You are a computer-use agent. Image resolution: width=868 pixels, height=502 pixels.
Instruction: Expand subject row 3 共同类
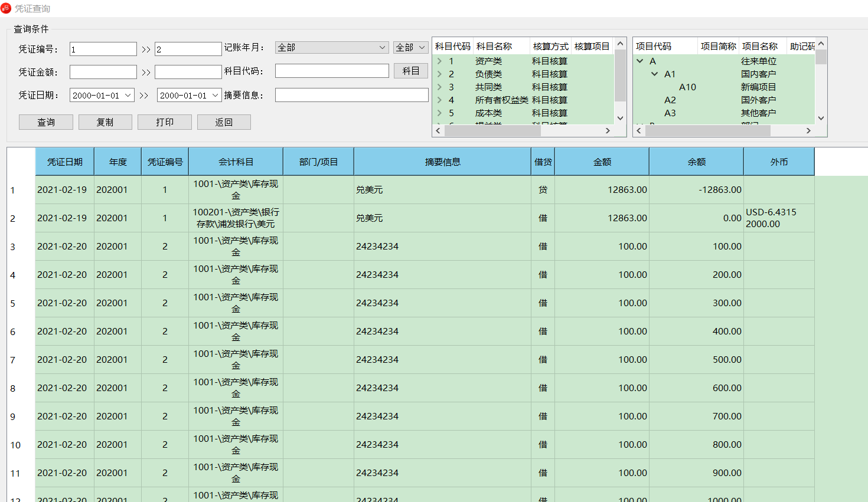439,87
